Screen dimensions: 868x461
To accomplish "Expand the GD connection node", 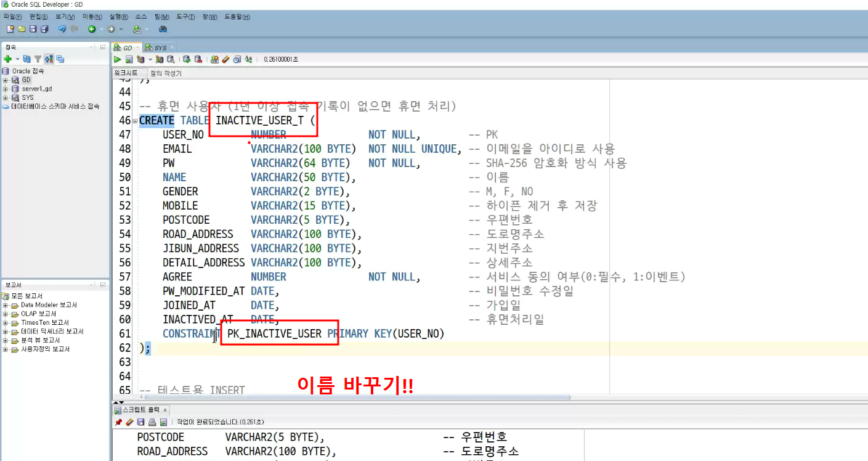I will (x=6, y=80).
